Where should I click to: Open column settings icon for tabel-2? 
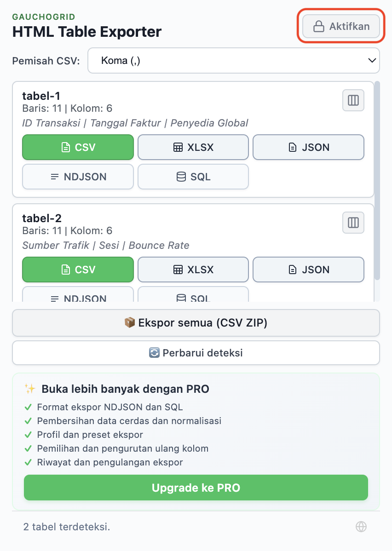click(x=353, y=223)
